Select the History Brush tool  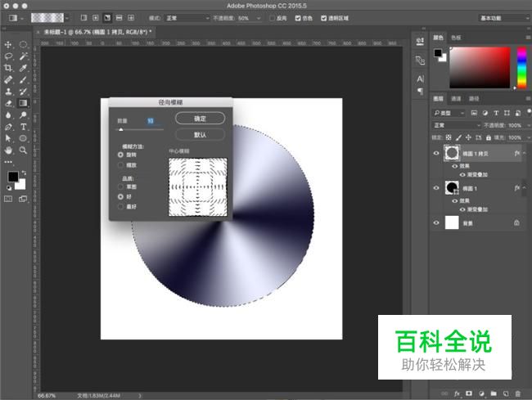pyautogui.click(x=23, y=91)
